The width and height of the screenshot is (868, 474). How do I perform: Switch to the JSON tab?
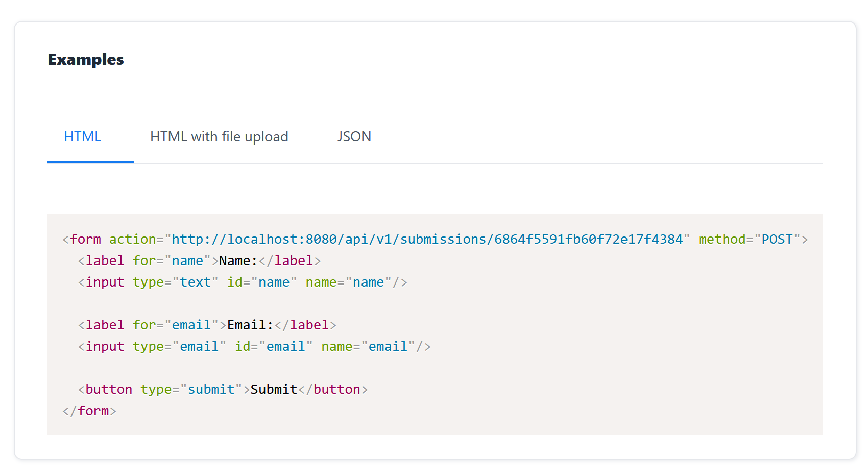354,136
